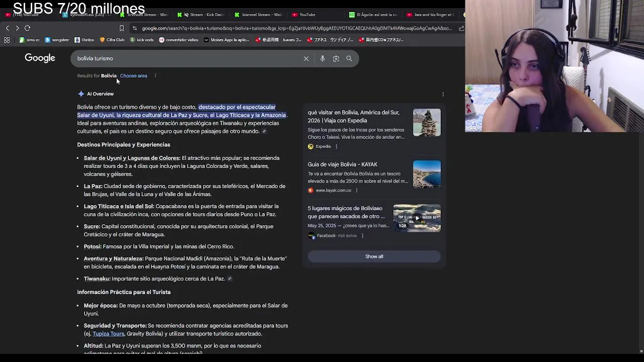
Task: Reload the page with the refresh icon
Action: point(28,28)
